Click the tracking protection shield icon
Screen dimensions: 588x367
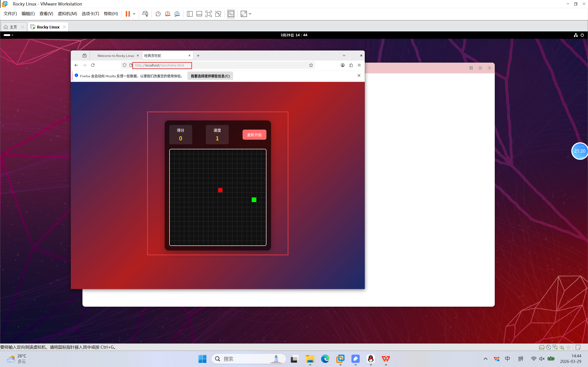[x=124, y=65]
